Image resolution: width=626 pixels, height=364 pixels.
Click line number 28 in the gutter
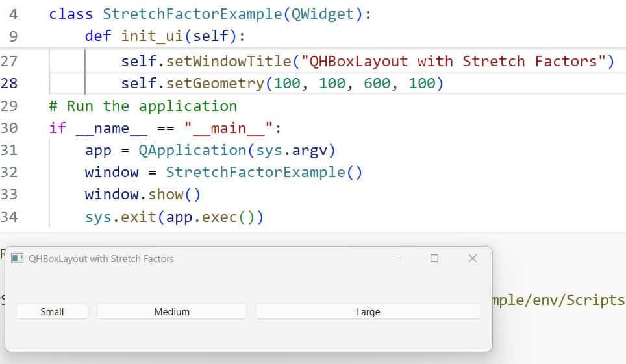[9, 84]
